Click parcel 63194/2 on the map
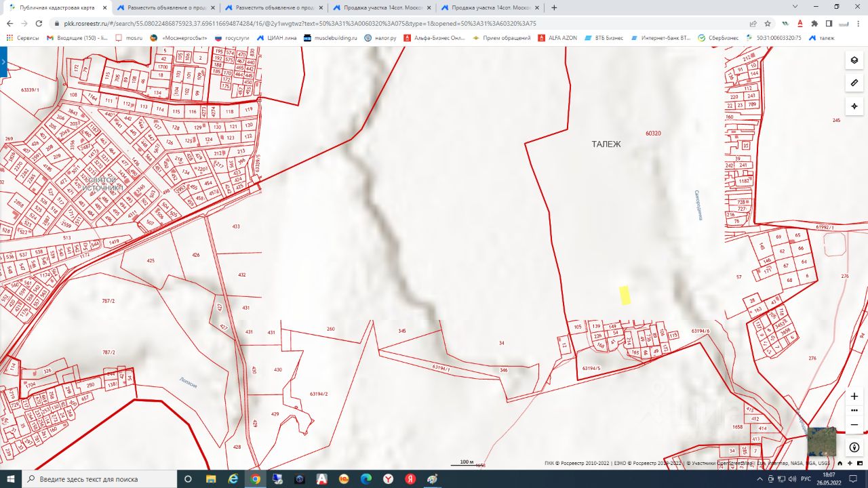The width and height of the screenshot is (868, 488). pos(319,394)
